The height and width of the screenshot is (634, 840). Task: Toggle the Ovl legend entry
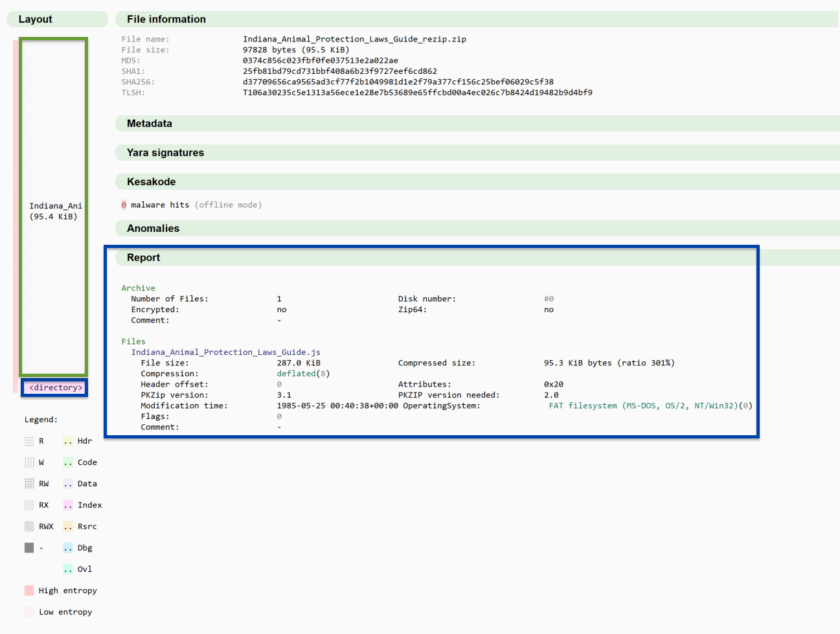[67, 569]
